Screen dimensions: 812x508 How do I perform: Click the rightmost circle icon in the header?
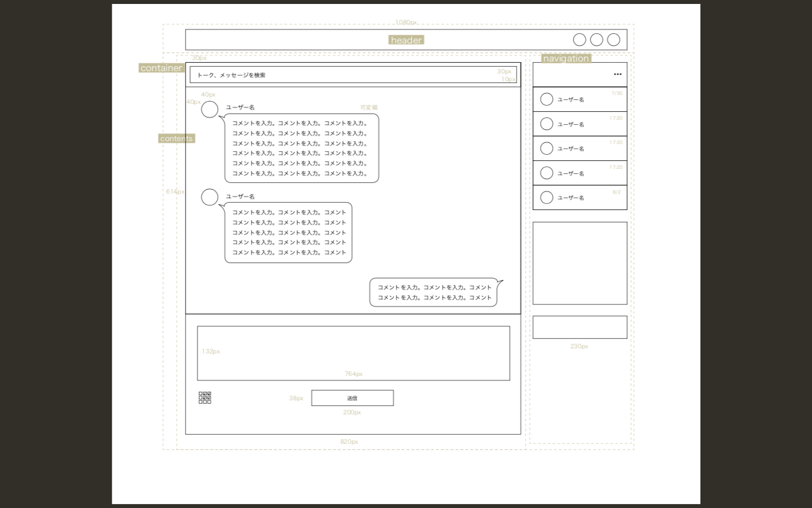(614, 40)
